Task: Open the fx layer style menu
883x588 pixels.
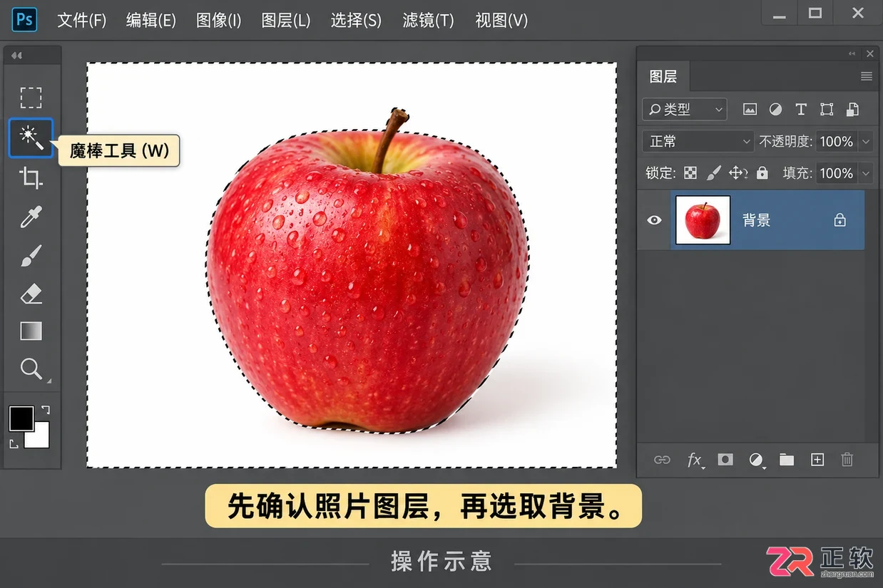Action: click(695, 460)
